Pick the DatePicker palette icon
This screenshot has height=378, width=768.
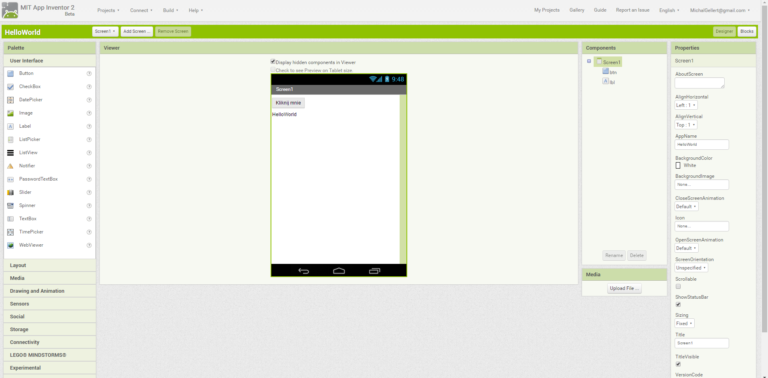(x=10, y=100)
